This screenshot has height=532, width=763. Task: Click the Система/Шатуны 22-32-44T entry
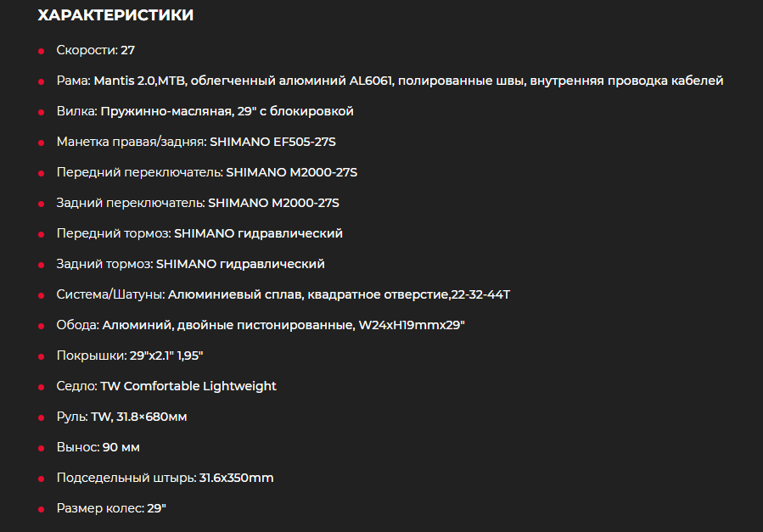283,294
